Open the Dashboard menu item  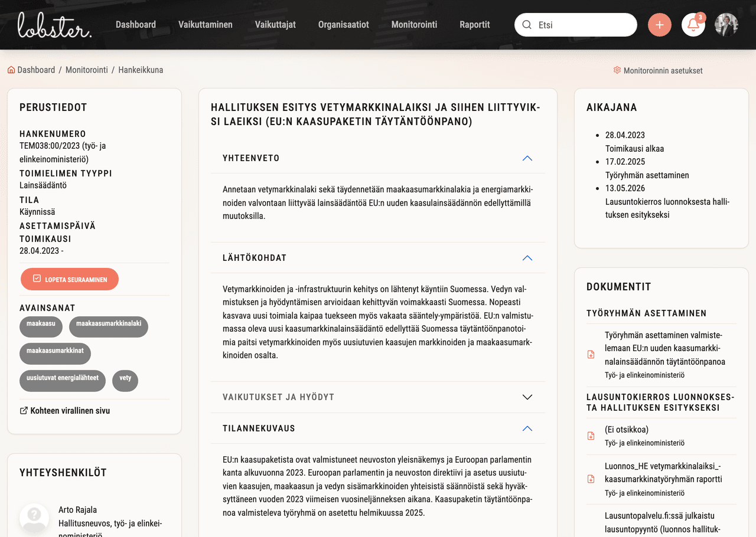point(136,25)
